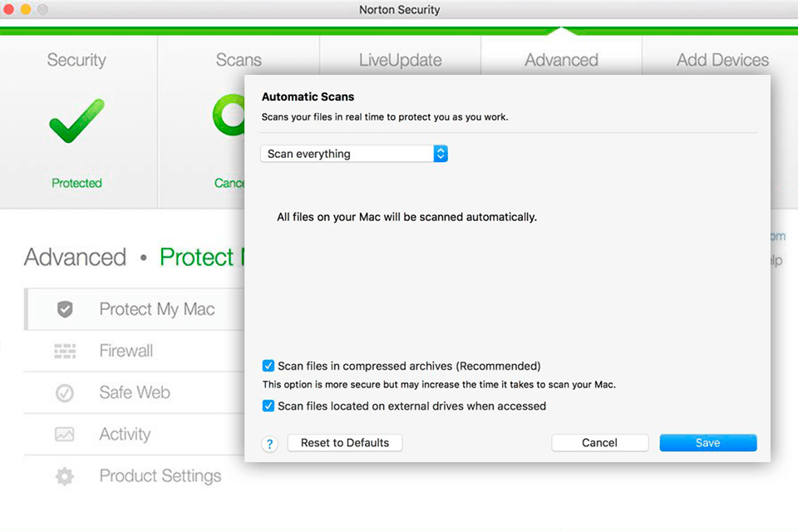Viewport: 798px width, 532px height.
Task: Click the Safe Web checkmark circle icon
Action: pyautogui.click(x=65, y=392)
